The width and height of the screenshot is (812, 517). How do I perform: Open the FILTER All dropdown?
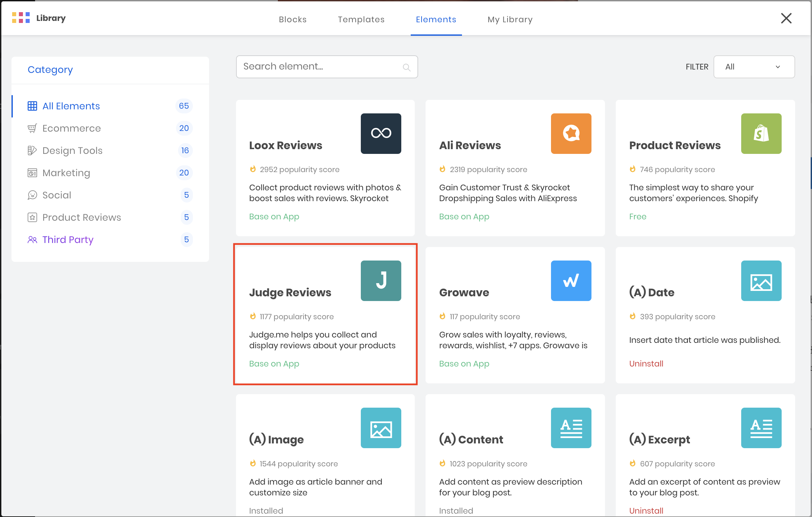754,67
